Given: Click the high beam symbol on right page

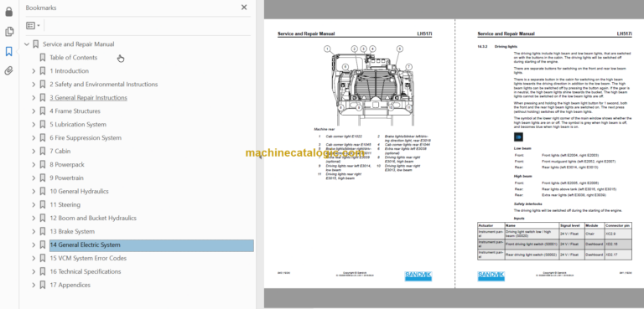Looking at the screenshot, I should (x=518, y=137).
